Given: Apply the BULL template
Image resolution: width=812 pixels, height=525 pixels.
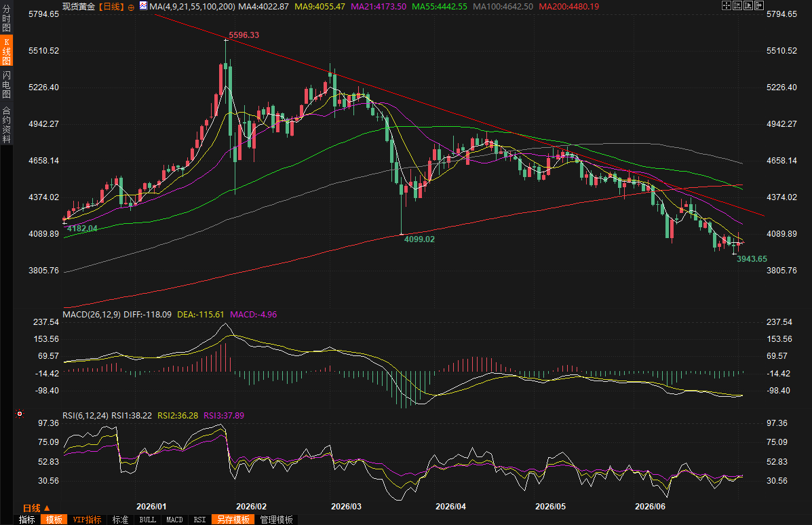Looking at the screenshot, I should (x=148, y=520).
